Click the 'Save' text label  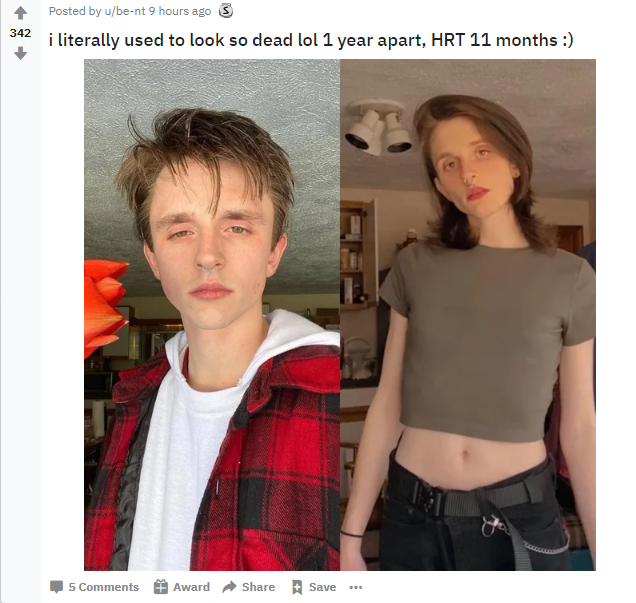[322, 587]
